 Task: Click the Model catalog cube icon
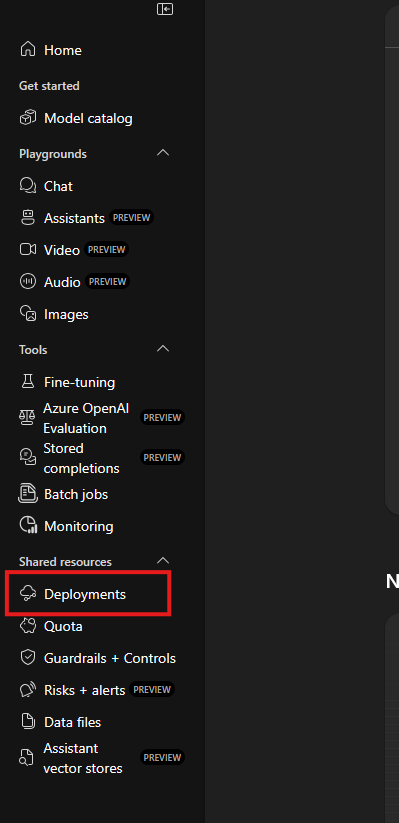pos(28,118)
